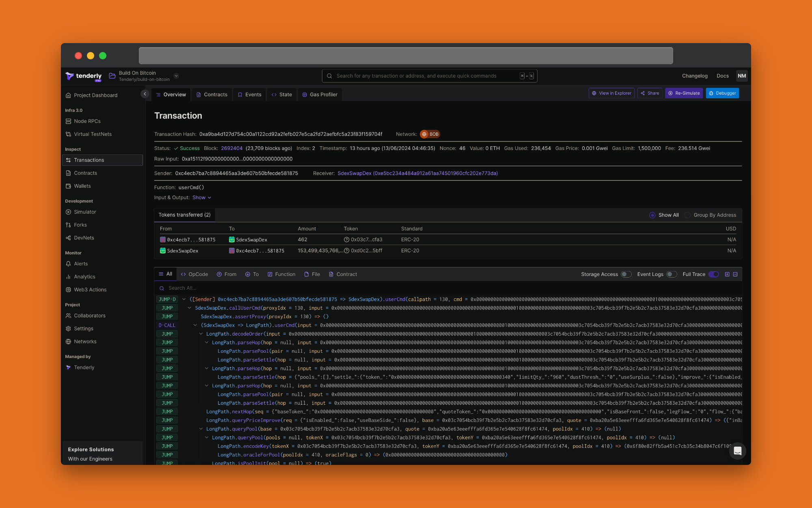
Task: Disable the Full Trace toggle
Action: click(714, 274)
